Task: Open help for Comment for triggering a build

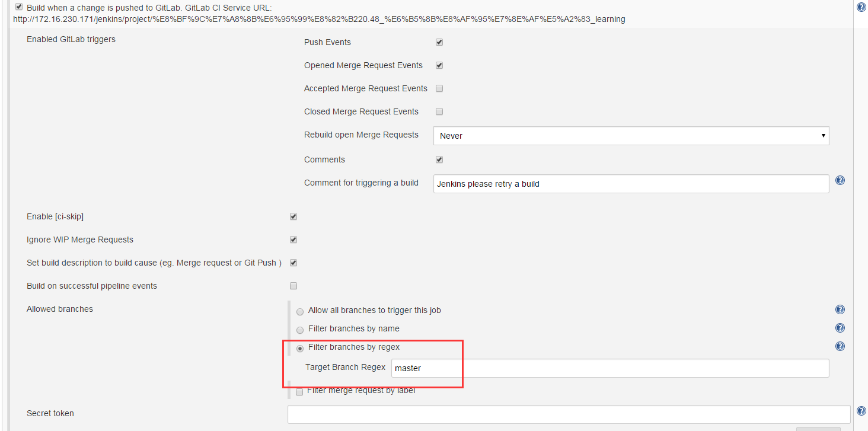Action: (x=840, y=180)
